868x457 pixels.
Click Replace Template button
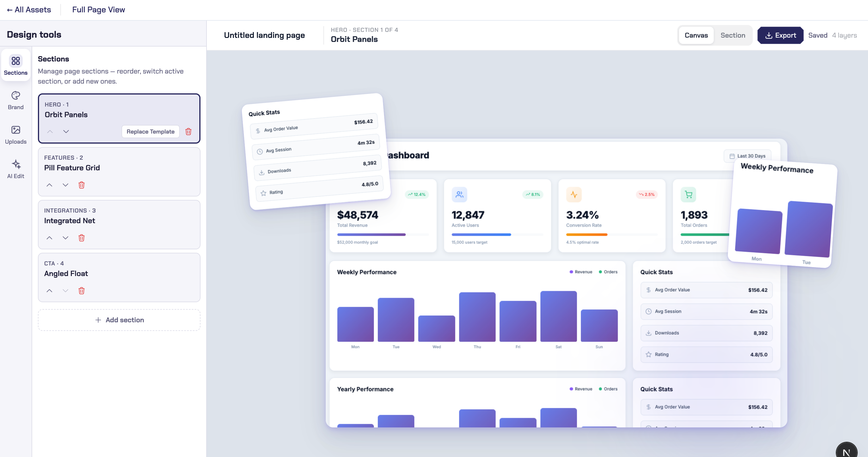[150, 132]
